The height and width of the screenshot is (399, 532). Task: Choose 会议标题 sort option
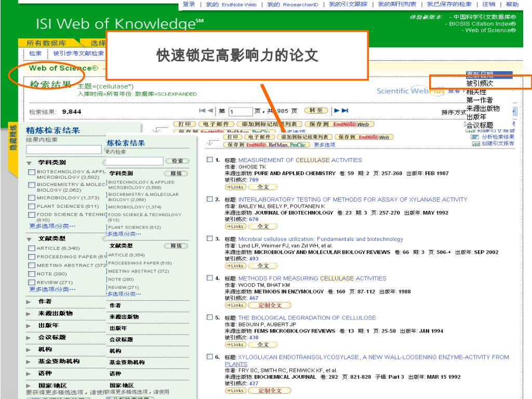point(480,125)
